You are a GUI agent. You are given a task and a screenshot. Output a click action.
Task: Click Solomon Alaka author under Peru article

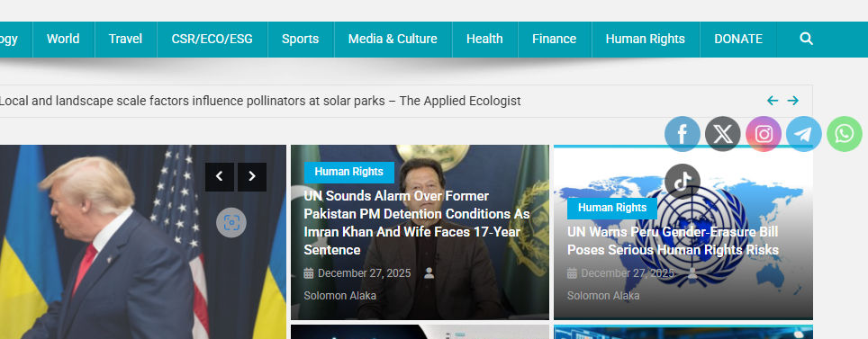(603, 296)
